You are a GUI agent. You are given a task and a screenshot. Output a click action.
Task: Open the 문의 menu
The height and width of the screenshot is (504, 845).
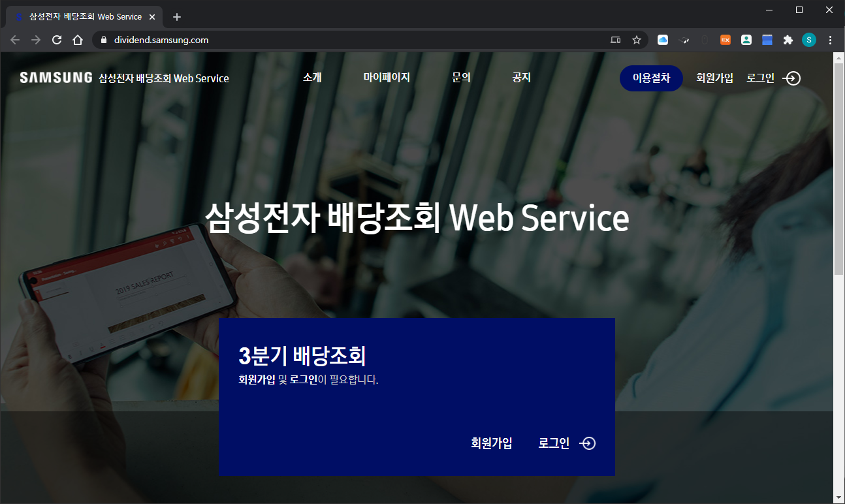(461, 78)
